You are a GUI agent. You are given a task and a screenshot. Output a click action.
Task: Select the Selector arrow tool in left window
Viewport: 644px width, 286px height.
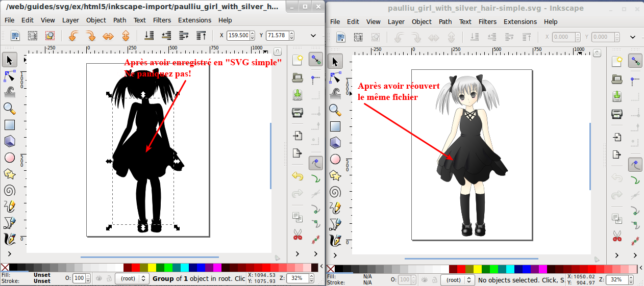9,60
